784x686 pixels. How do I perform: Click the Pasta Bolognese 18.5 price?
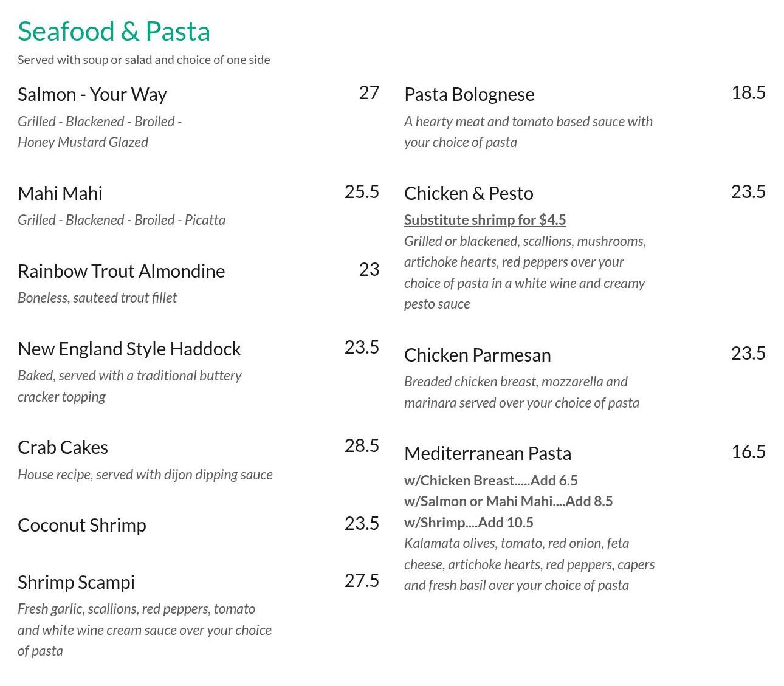click(748, 92)
